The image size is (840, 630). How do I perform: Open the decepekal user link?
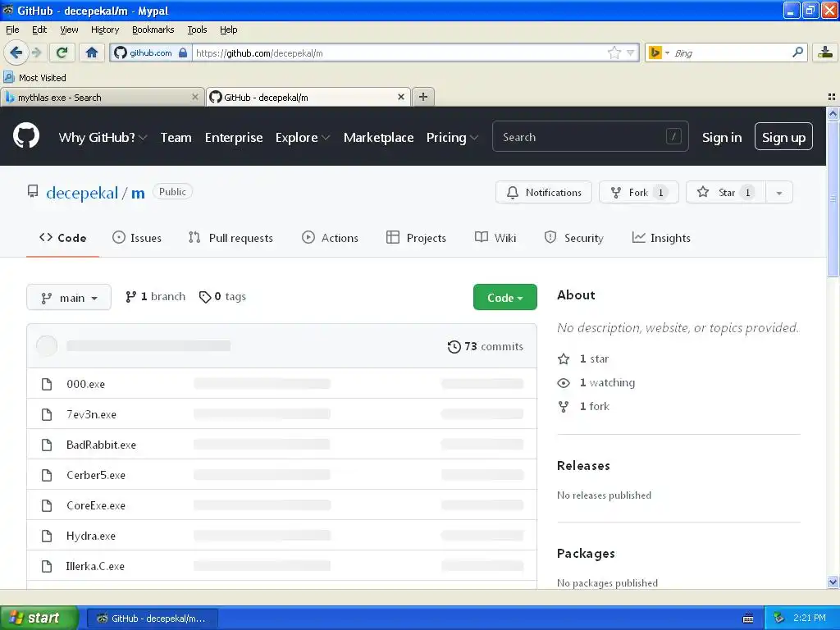[x=82, y=193]
